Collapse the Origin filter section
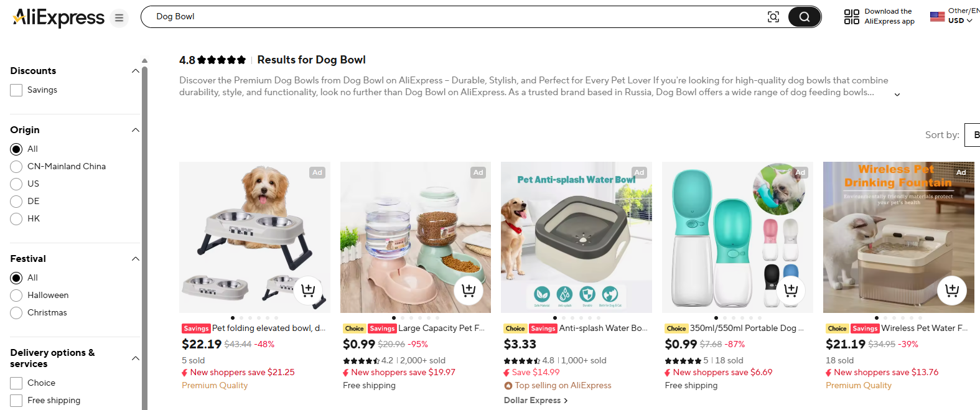 coord(136,130)
